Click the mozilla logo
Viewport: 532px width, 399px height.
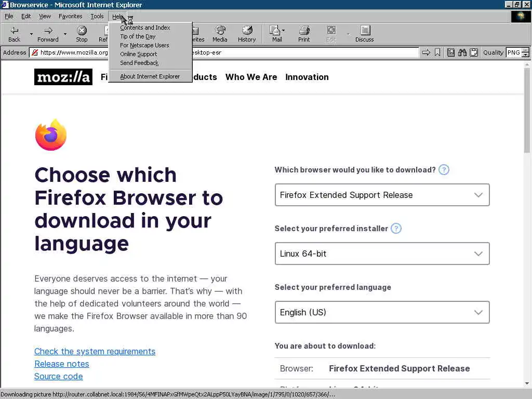point(63,77)
